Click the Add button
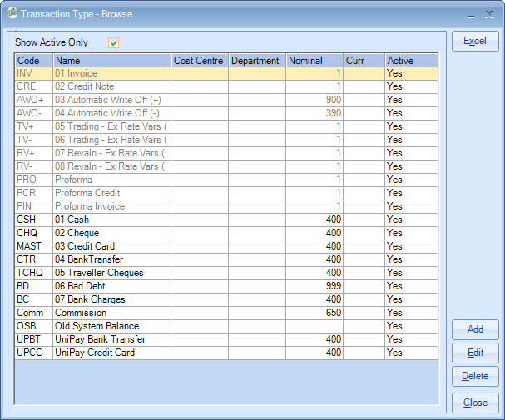The image size is (505, 420). [475, 329]
